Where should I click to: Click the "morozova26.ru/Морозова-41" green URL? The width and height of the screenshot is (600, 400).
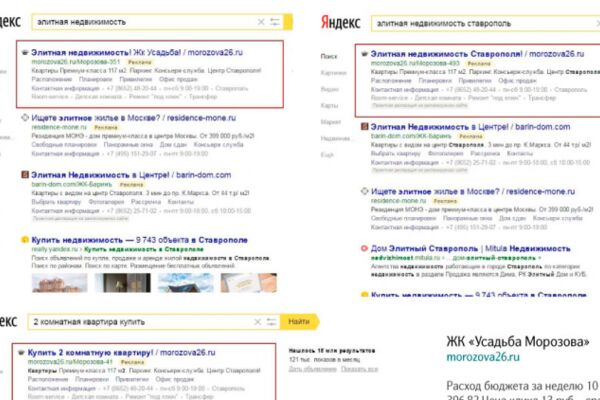[70, 362]
